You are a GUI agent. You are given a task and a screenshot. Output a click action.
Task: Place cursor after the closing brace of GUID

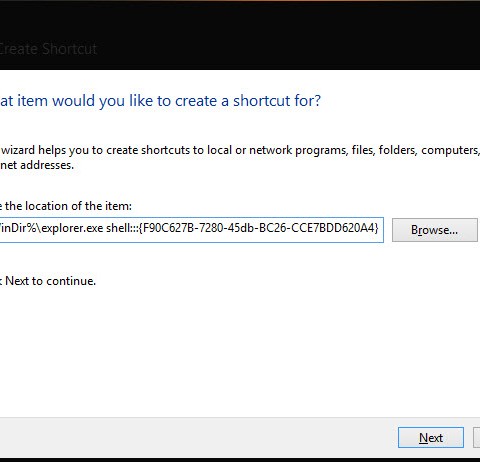[379, 228]
